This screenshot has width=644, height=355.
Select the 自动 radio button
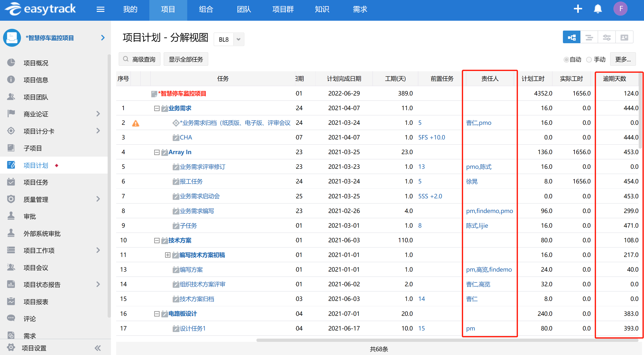pos(566,60)
